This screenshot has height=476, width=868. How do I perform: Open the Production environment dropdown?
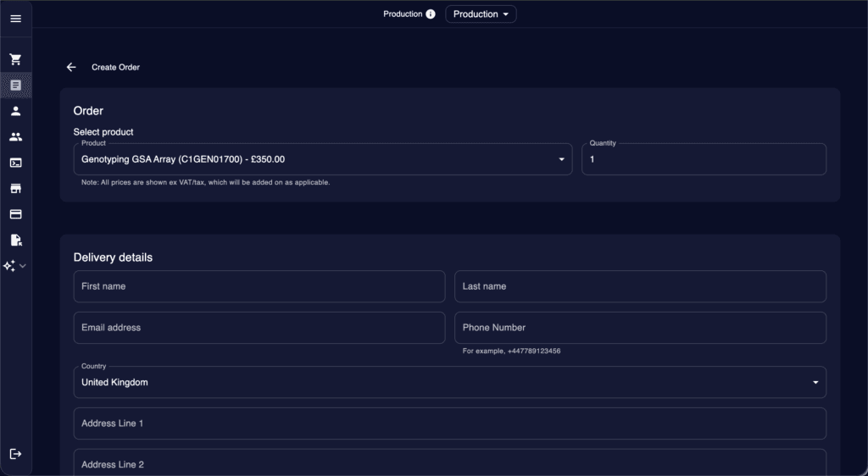(481, 14)
